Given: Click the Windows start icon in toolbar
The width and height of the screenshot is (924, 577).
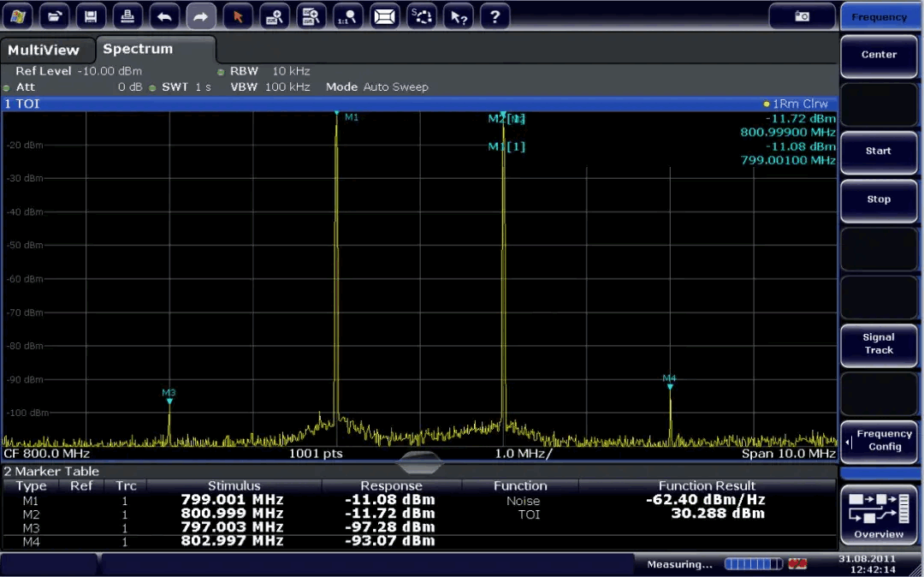Looking at the screenshot, I should click(x=18, y=16).
